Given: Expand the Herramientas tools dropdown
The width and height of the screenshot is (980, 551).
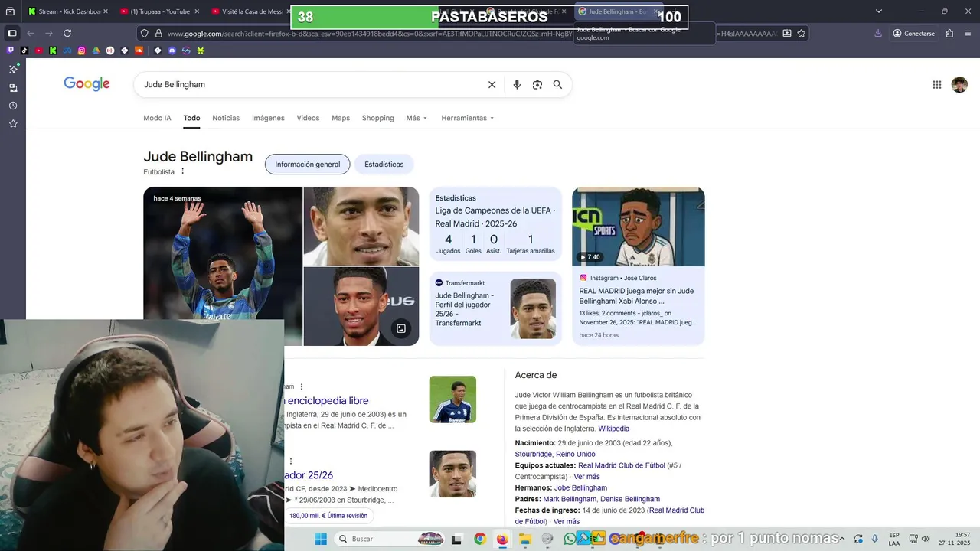Looking at the screenshot, I should pos(468,118).
